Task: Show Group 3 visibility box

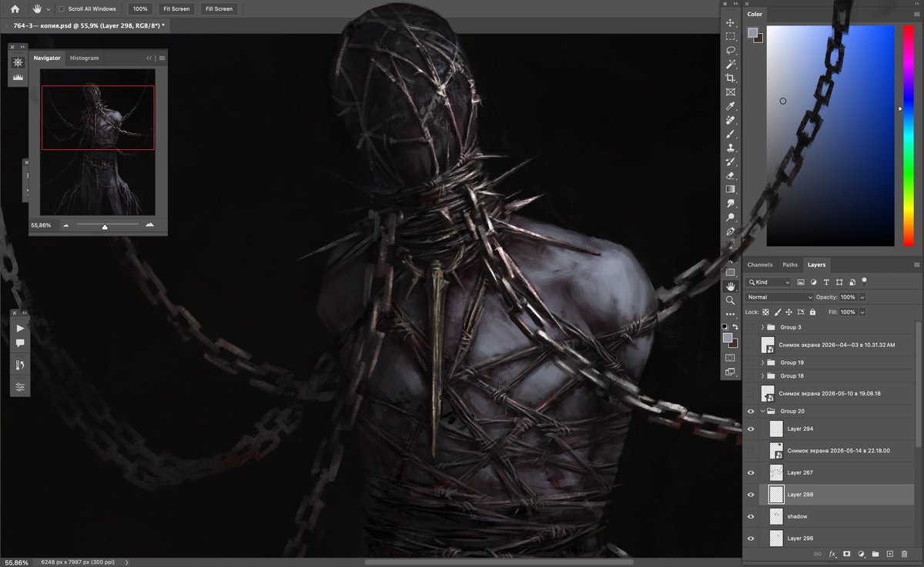Action: (x=751, y=327)
